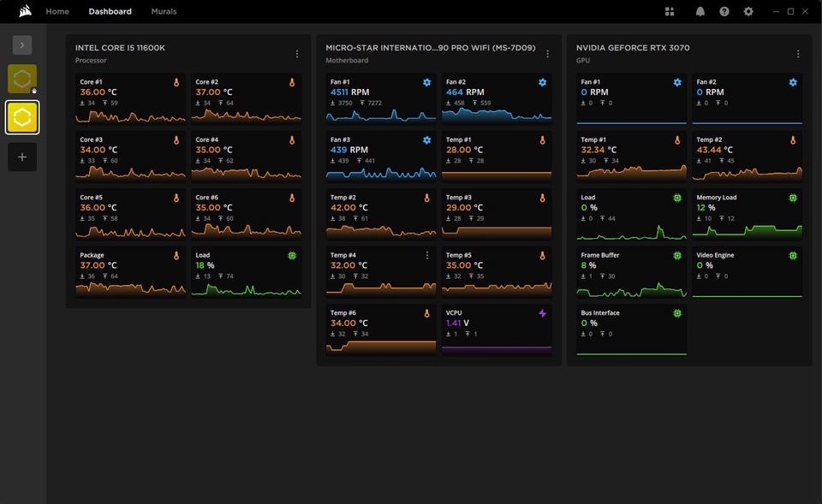Switch to the Home tab
The height and width of the screenshot is (504, 822).
[57, 12]
